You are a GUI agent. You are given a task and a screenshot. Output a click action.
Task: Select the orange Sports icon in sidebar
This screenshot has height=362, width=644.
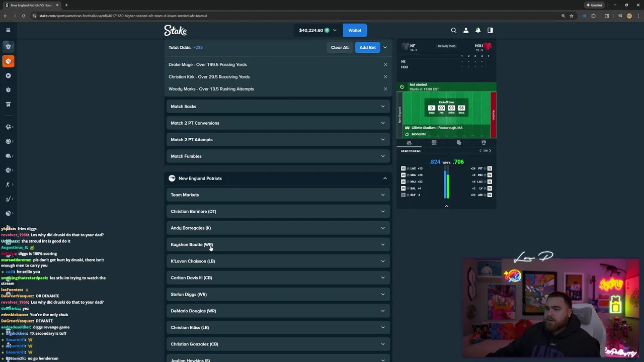(x=8, y=61)
